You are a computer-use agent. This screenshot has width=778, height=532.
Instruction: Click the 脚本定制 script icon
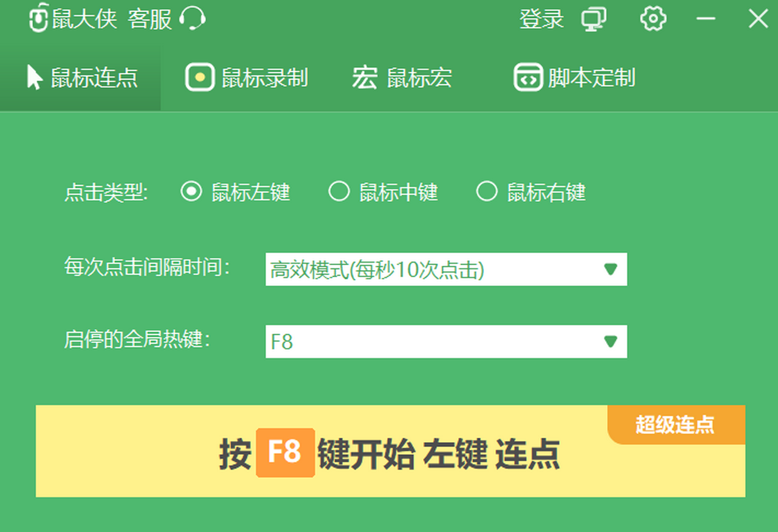click(528, 77)
